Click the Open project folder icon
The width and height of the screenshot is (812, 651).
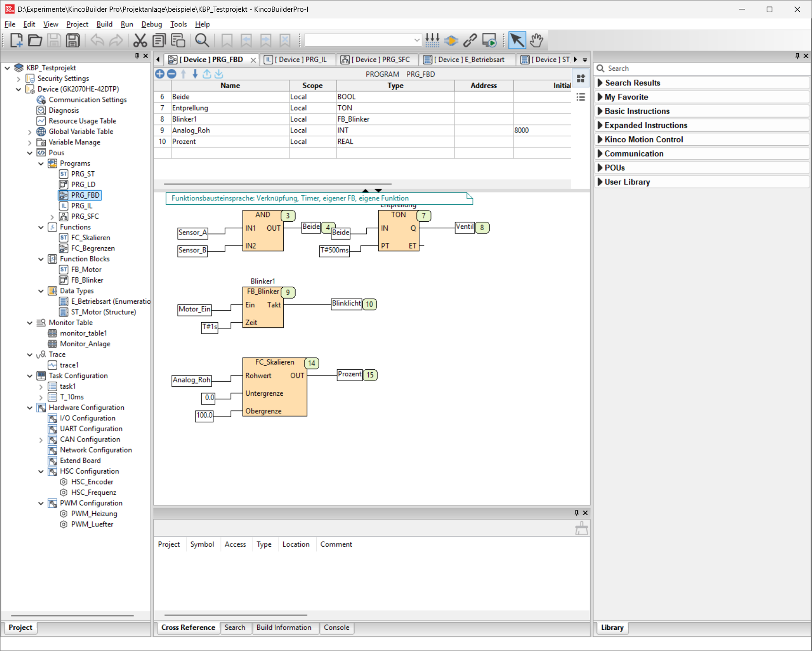pos(35,41)
